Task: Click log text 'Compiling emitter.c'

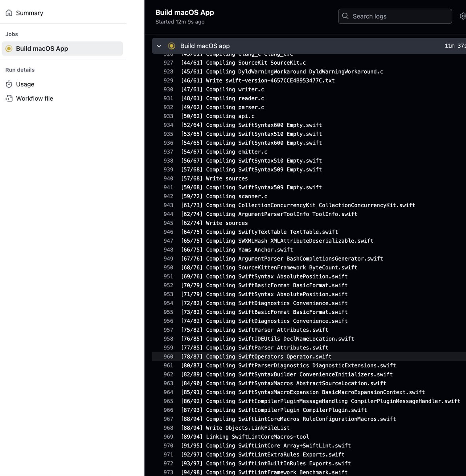Action: 237,152
